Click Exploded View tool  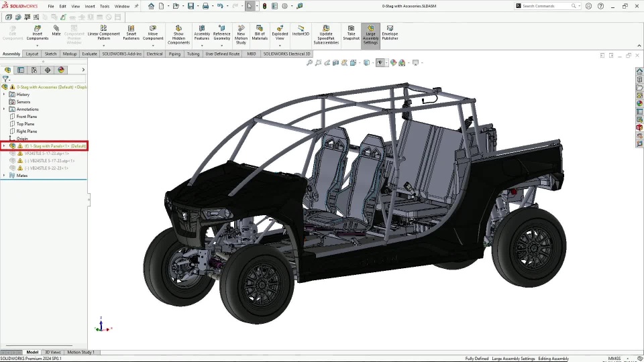pos(280,33)
